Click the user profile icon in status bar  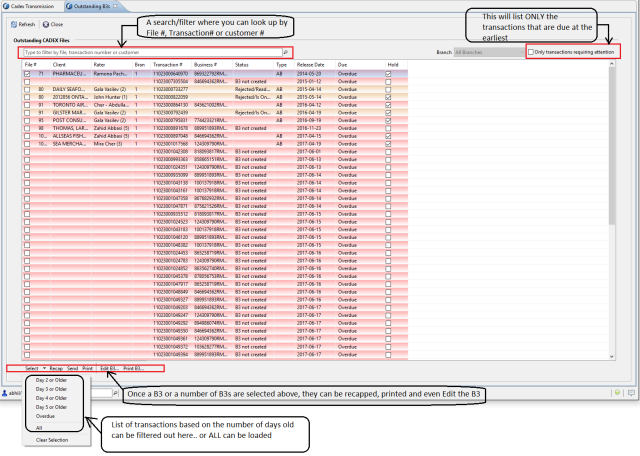[x=4, y=393]
